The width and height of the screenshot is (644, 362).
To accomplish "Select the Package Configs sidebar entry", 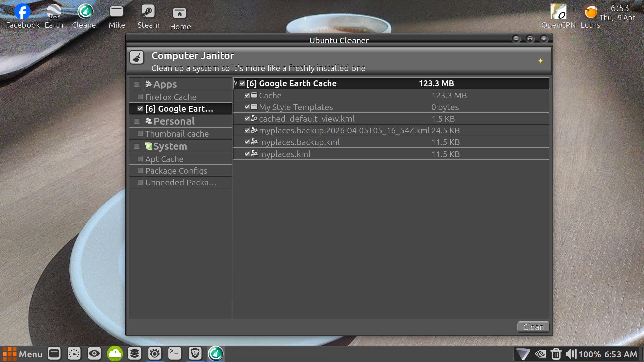I will point(176,171).
